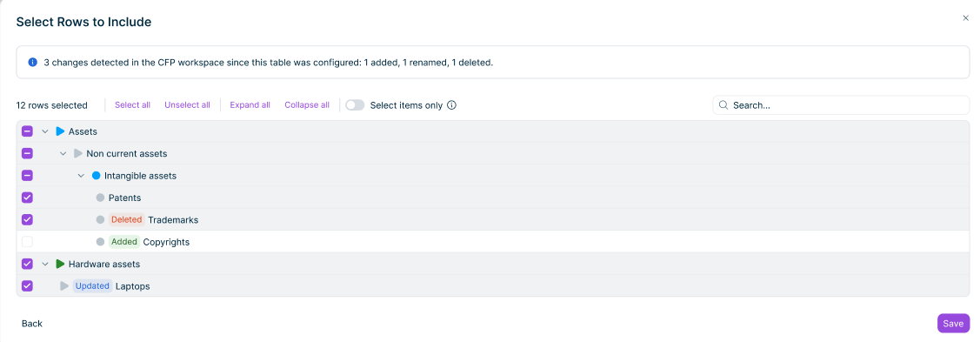The image size is (980, 342).
Task: Enable the Select items only switch
Action: 355,105
